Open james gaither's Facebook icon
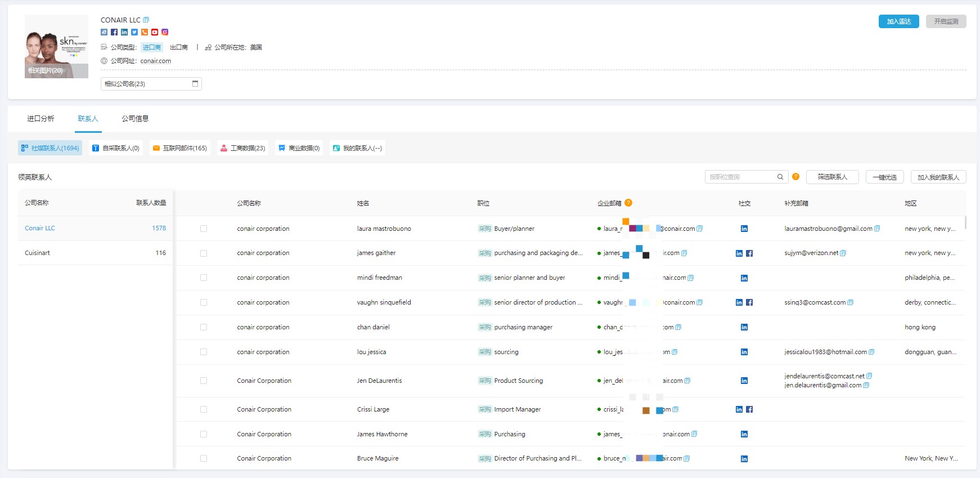The image size is (980, 478). pos(749,253)
